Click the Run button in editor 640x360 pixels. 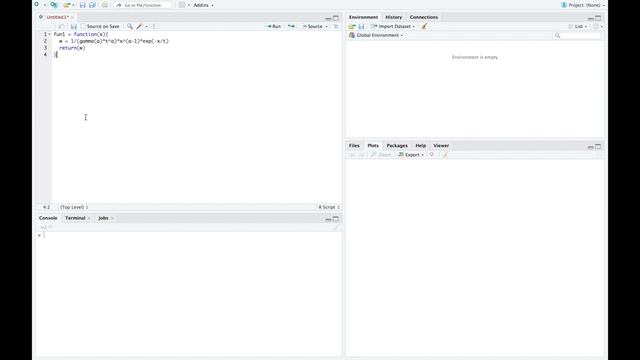coord(273,27)
